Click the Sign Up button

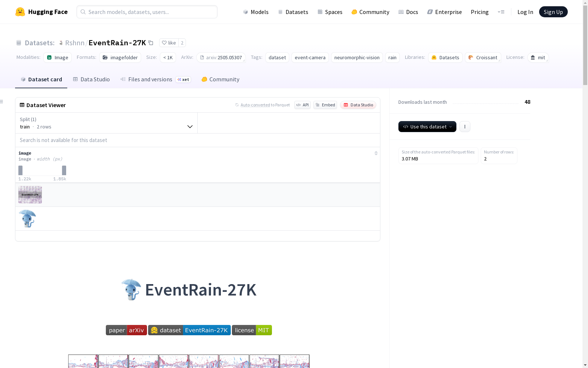click(x=553, y=12)
